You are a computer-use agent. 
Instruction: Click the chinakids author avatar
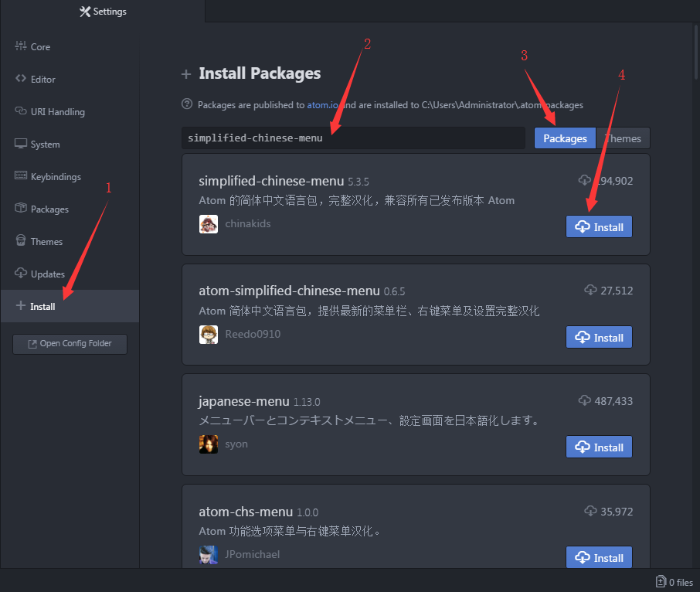(x=209, y=224)
